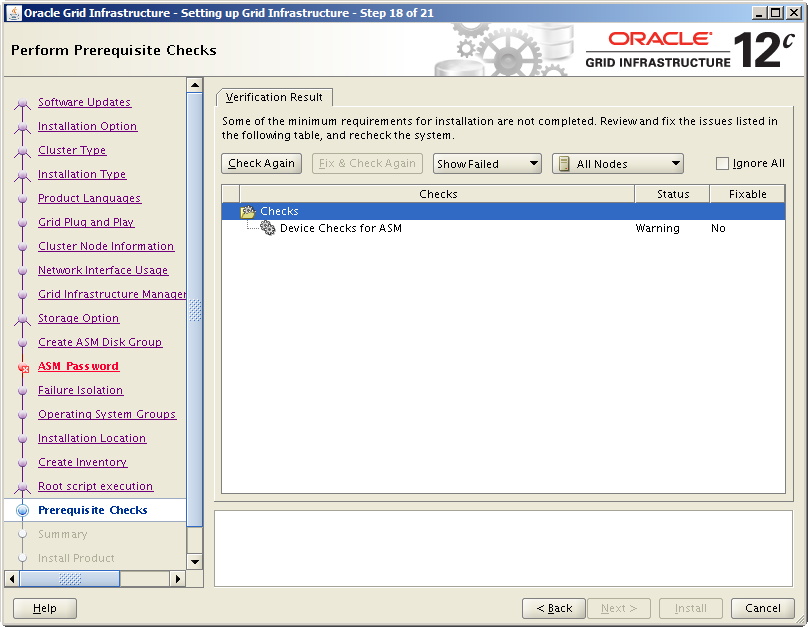Click the steps panel horizontal scrollbar thumb

[x=70, y=579]
